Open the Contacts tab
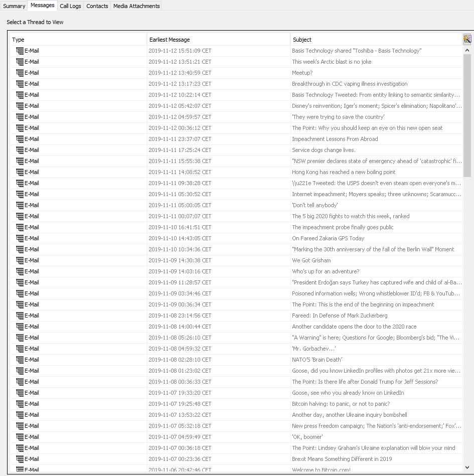Viewport: 474px width, 476px height. pos(97,6)
